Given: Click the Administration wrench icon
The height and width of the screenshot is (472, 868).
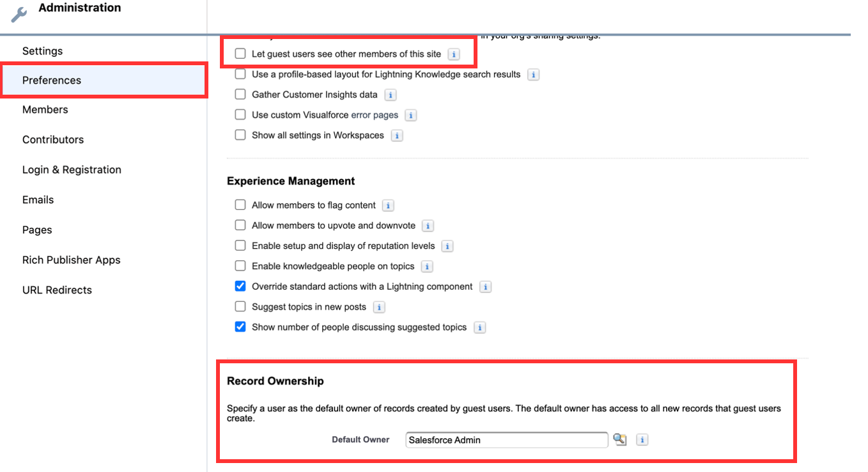Looking at the screenshot, I should coord(19,14).
